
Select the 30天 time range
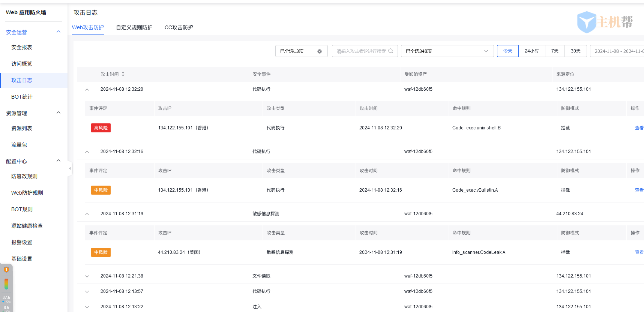[576, 51]
